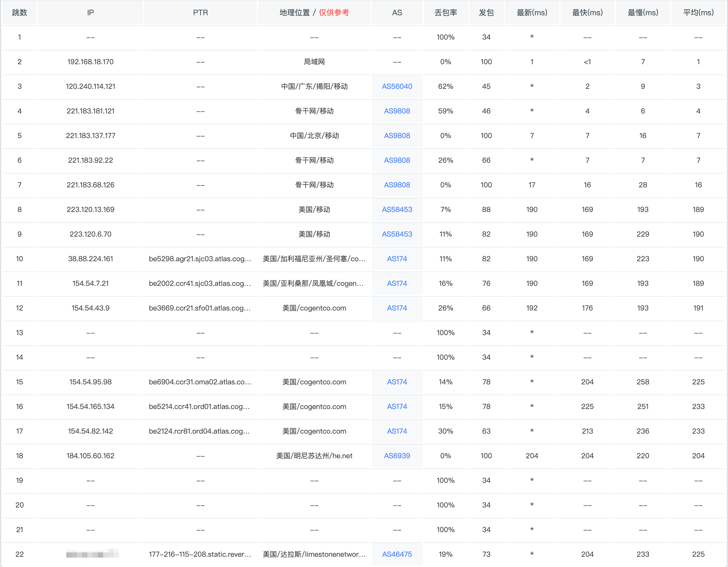Click PTR be5298.agr21.sjc03.atlas.cog… cell

point(200,259)
